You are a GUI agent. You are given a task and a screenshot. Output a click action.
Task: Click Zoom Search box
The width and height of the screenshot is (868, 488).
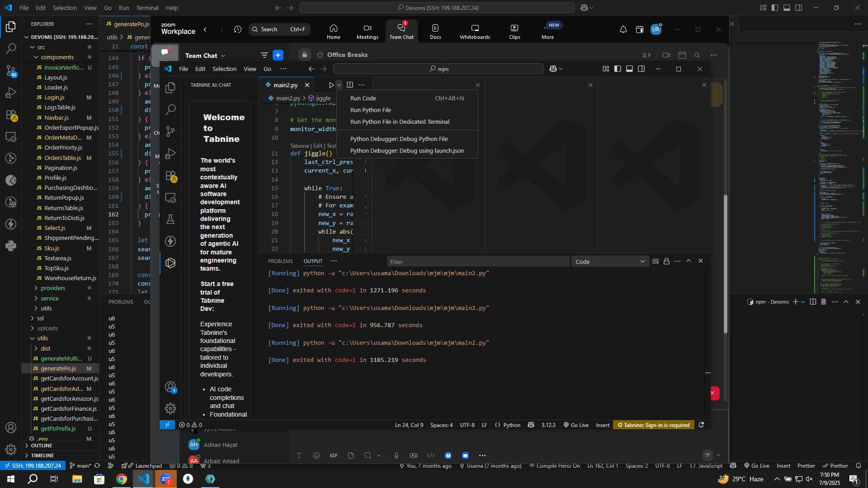click(279, 29)
